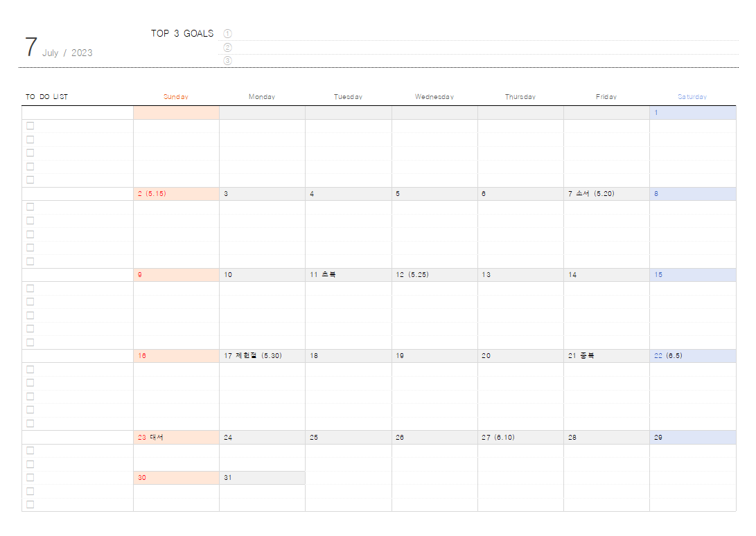The height and width of the screenshot is (536, 756).
Task: Click the Thursday column header
Action: [x=520, y=97]
